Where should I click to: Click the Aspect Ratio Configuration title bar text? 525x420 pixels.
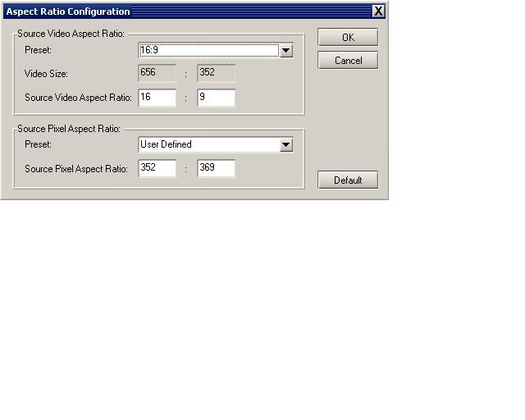68,11
